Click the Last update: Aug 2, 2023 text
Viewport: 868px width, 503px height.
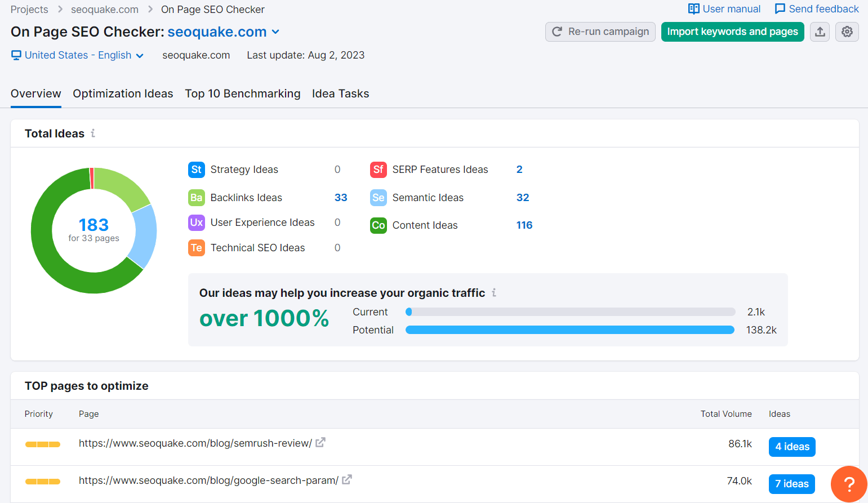point(306,55)
